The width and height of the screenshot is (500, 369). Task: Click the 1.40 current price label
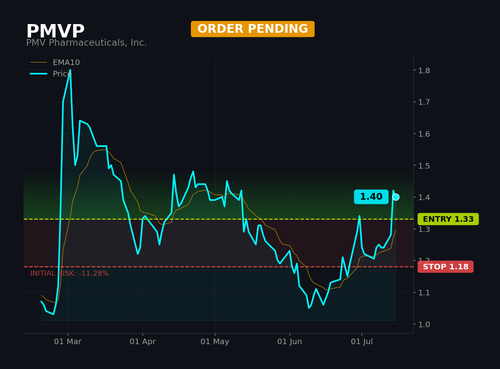pyautogui.click(x=371, y=197)
